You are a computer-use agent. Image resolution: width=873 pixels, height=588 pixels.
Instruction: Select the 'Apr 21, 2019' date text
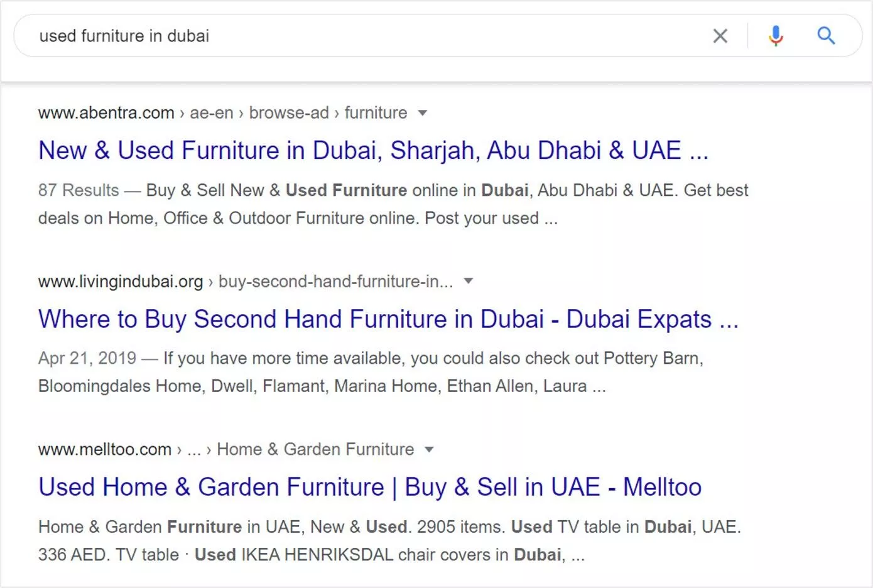[87, 358]
